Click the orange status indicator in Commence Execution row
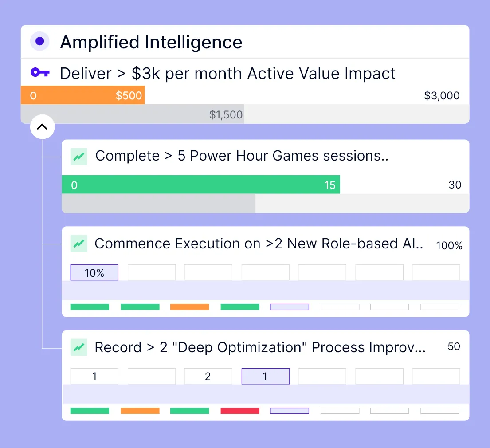490x448 pixels. (189, 307)
